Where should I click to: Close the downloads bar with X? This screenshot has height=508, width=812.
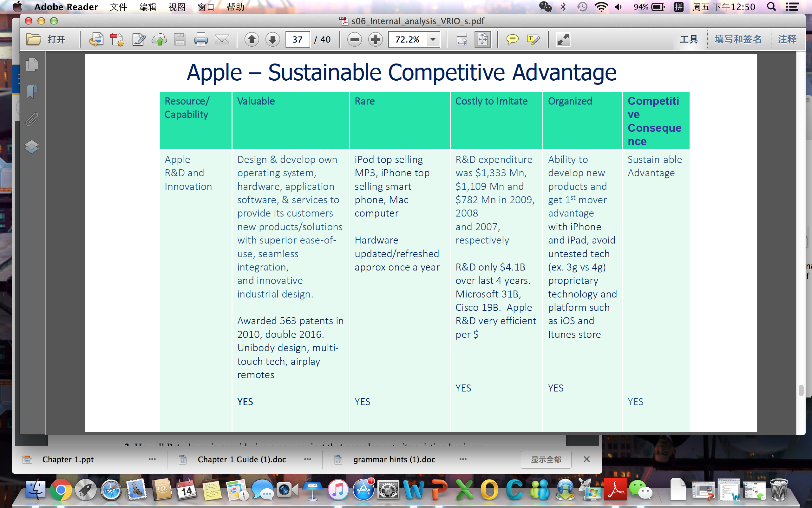tap(586, 459)
